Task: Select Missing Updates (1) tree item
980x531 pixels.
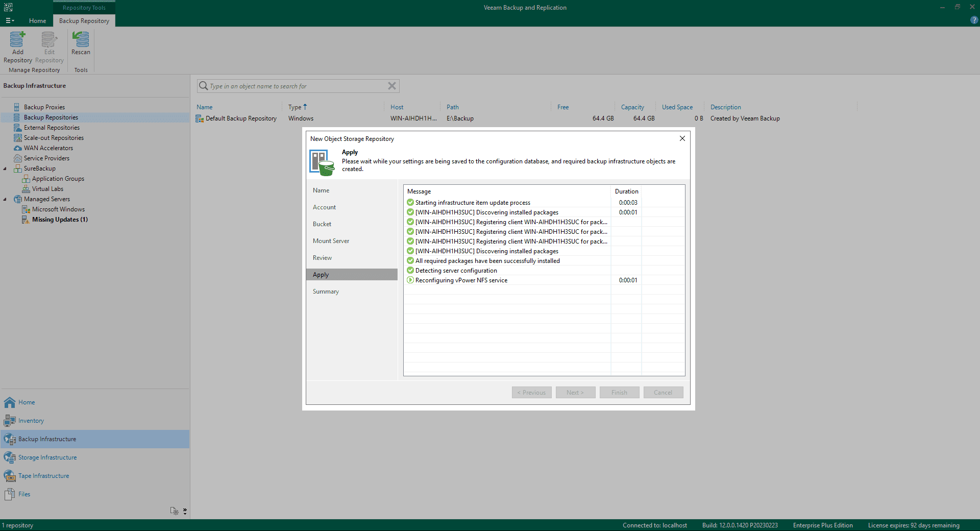Action: click(60, 220)
